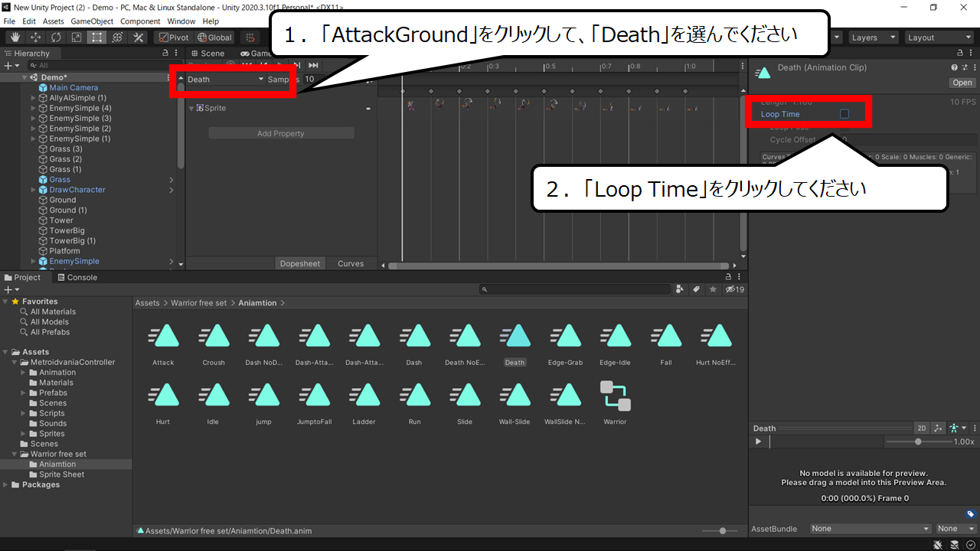
Task: Select the Wall-Slide animation asset
Action: [x=514, y=403]
